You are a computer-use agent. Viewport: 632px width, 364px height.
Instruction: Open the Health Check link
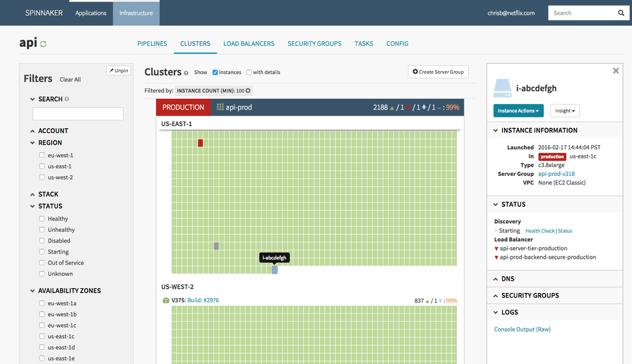[540, 231]
